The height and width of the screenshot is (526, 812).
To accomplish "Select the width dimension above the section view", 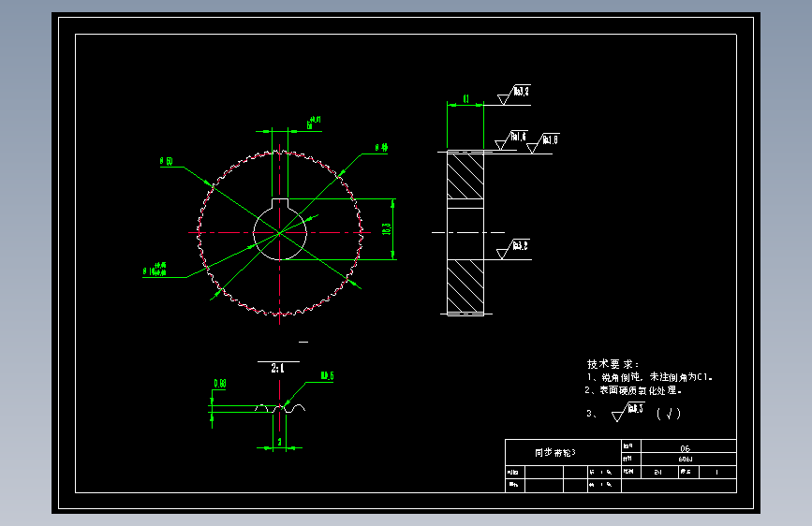I will tap(465, 99).
